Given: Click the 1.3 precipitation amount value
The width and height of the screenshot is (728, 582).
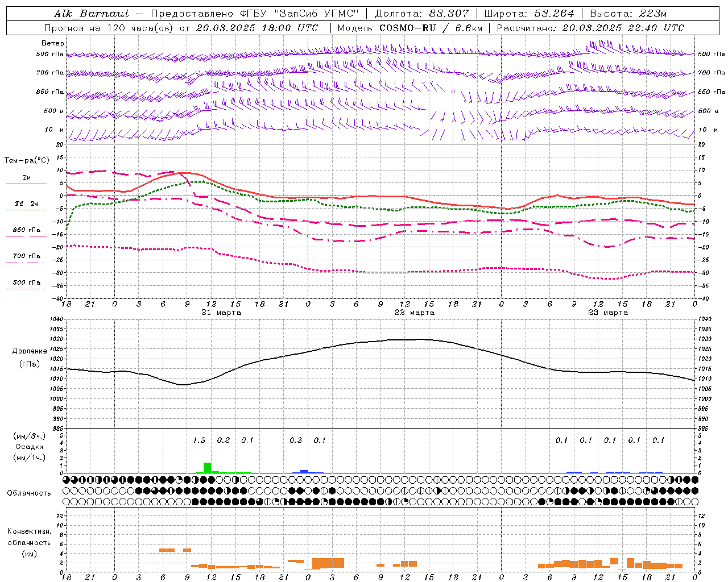Looking at the screenshot, I should click(199, 440).
